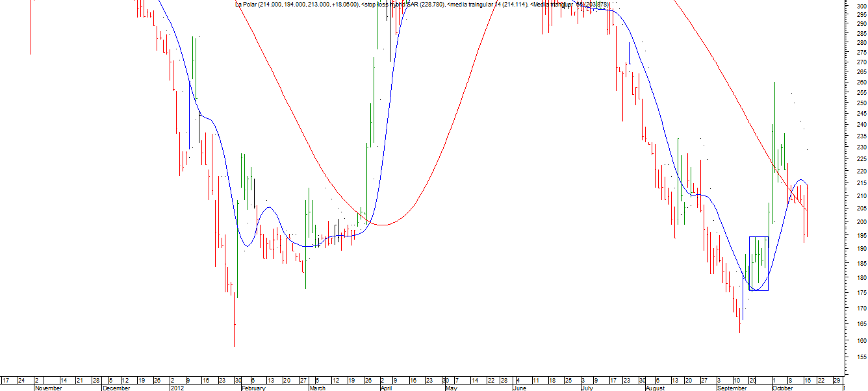
Task: Click the May label on date axis
Action: [x=452, y=388]
